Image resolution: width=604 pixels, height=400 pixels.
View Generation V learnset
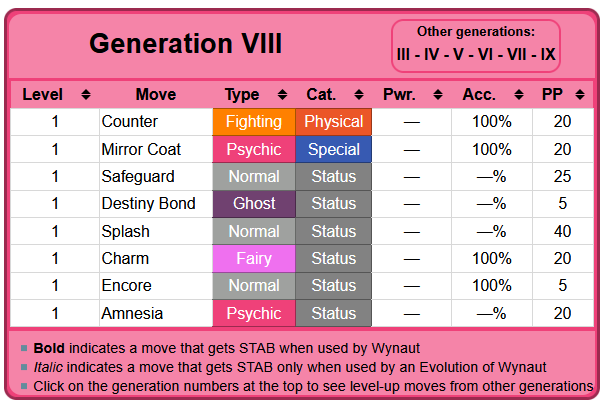[456, 53]
